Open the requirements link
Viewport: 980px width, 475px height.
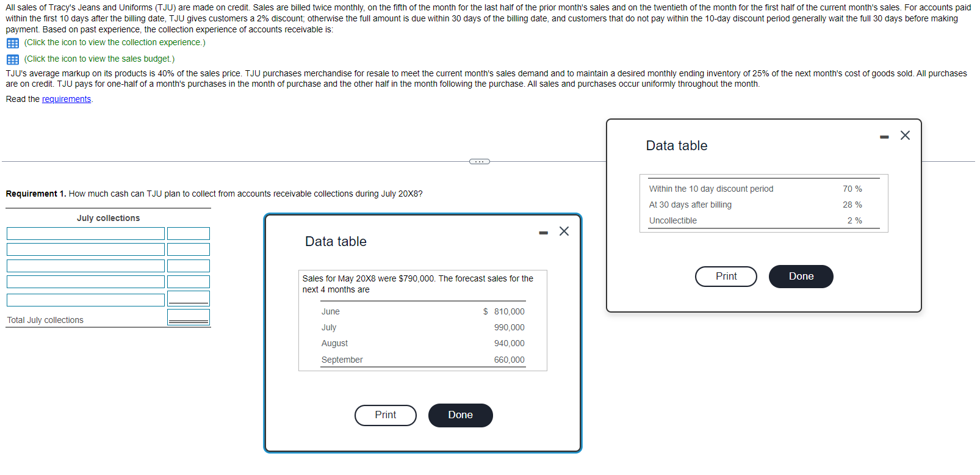point(67,99)
